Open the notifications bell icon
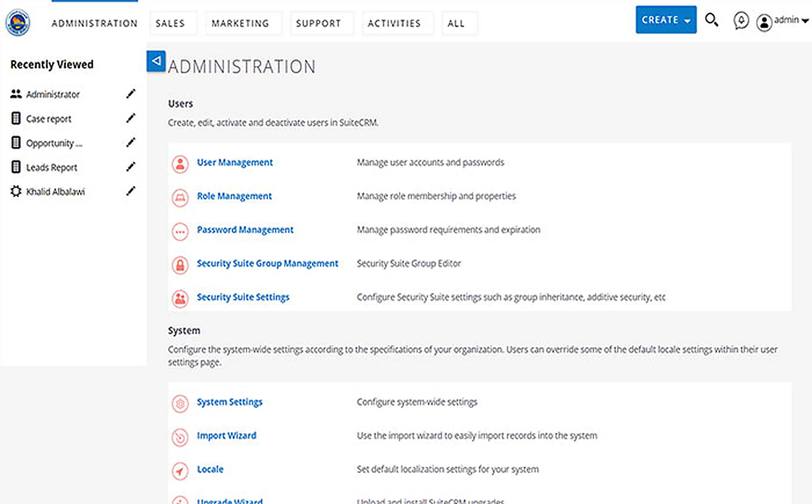The height and width of the screenshot is (504, 812). click(741, 21)
